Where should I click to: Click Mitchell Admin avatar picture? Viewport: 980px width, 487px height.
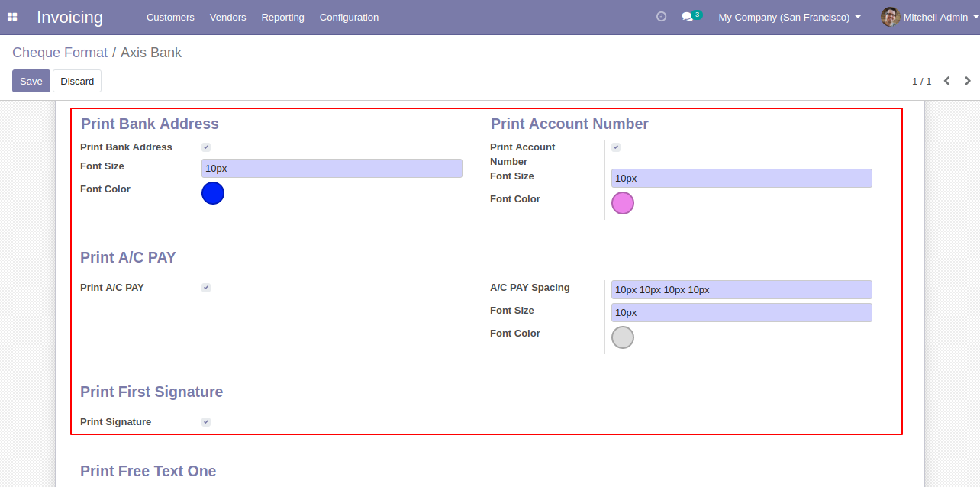[890, 17]
